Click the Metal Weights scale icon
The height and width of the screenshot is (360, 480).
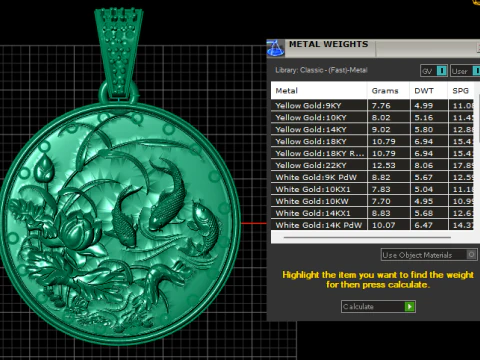(275, 48)
